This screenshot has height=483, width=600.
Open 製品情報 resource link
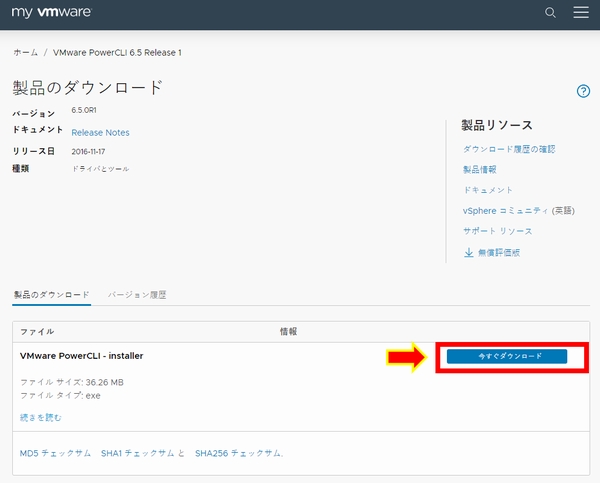479,170
